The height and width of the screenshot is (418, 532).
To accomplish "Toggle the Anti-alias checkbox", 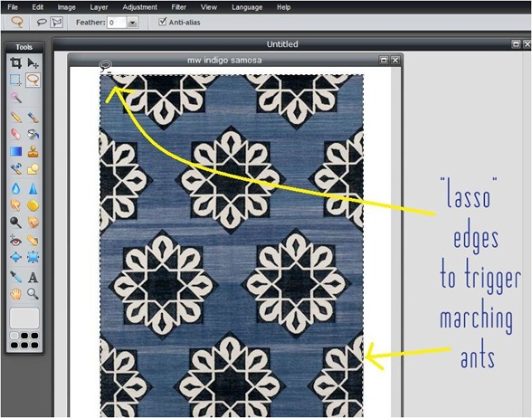I will click(162, 22).
